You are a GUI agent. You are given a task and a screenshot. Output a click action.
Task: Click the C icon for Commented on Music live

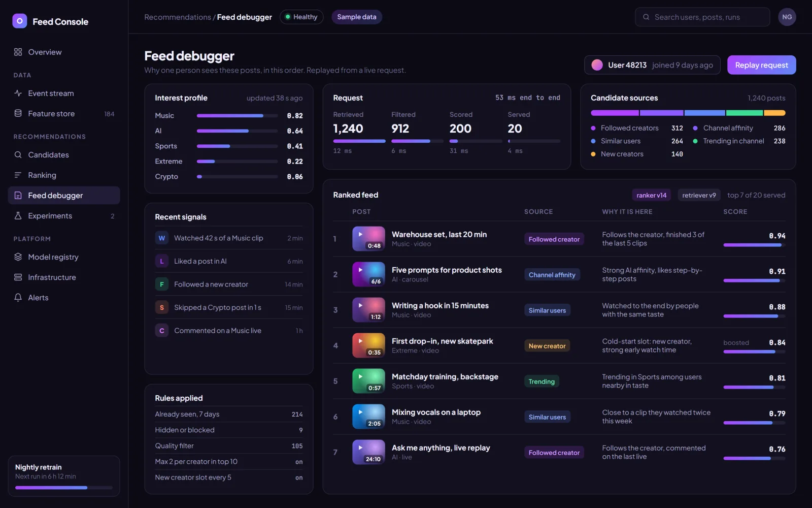click(162, 330)
